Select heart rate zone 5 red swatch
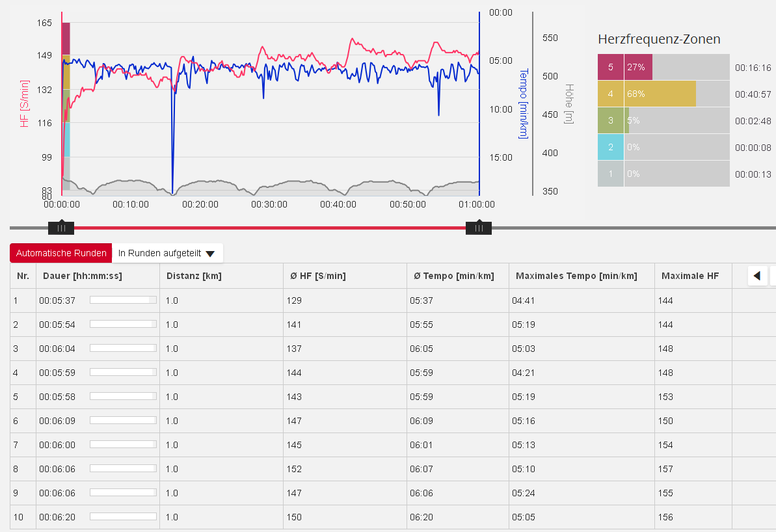Screen dimensions: 776x532 click(610, 68)
